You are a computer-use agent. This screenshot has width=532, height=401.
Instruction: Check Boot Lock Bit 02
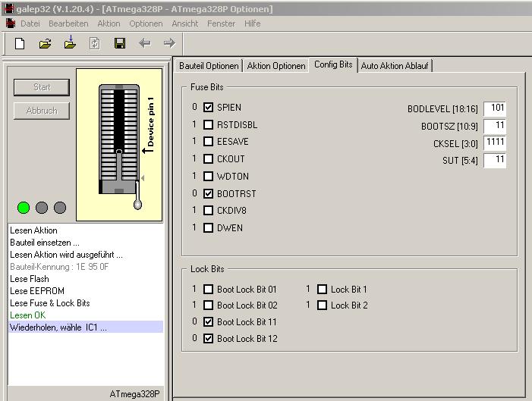pos(208,305)
